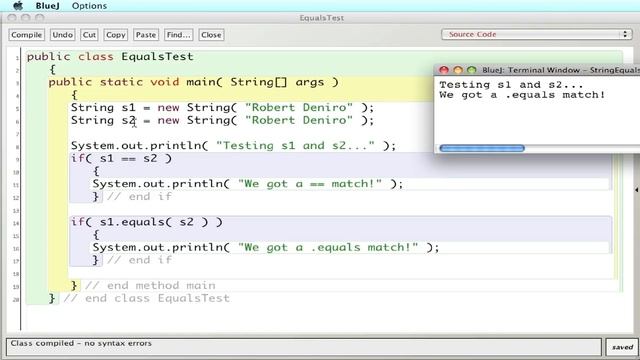Click 'public class EqualsTest' declaration line

[x=110, y=57]
